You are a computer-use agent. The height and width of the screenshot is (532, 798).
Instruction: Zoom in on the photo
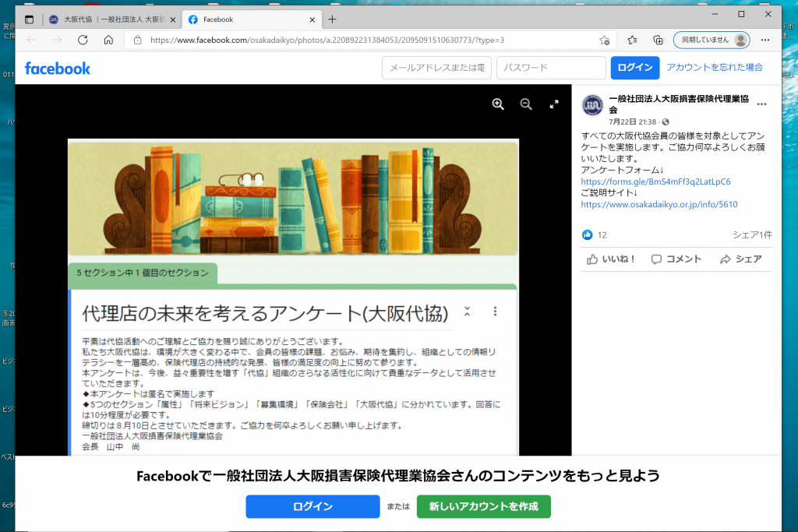pos(498,104)
